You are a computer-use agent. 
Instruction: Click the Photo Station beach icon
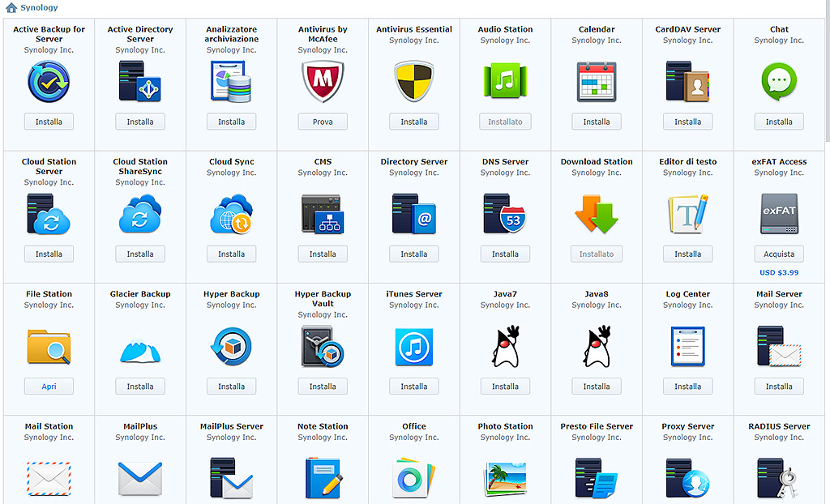point(505,478)
